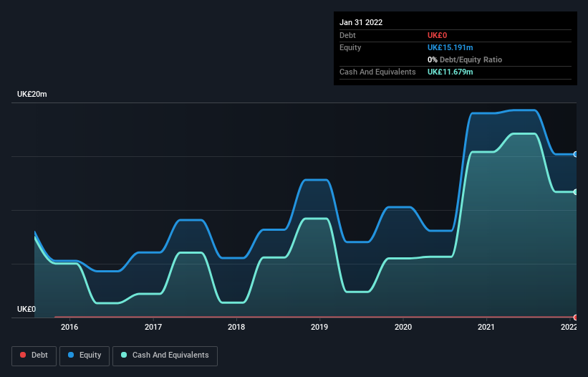
Task: Toggle the Equity legend button
Action: (85, 355)
